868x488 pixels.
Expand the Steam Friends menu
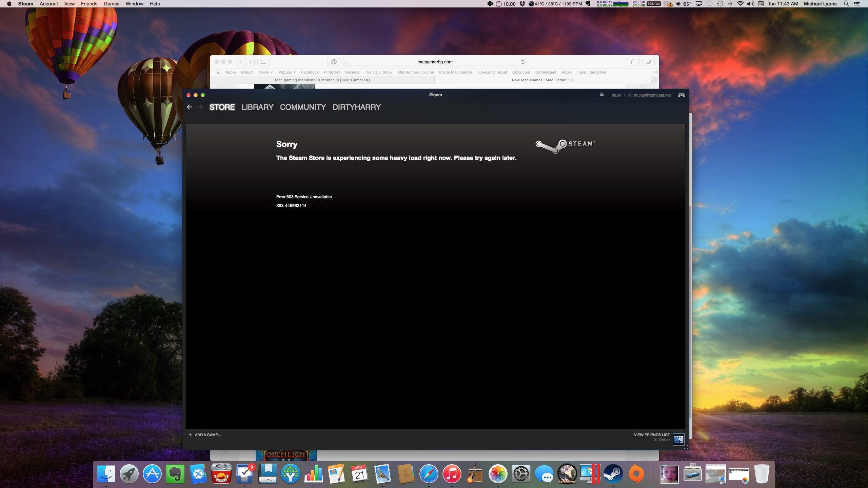pyautogui.click(x=90, y=4)
